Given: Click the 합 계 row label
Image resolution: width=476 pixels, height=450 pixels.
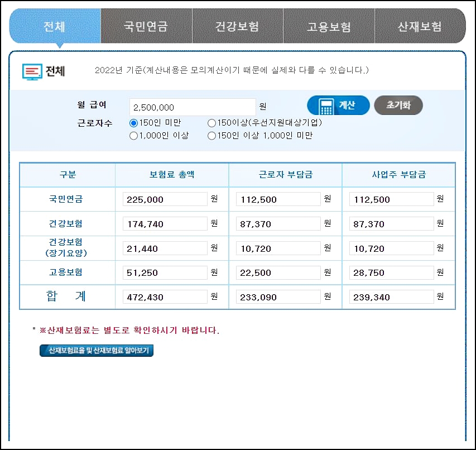Looking at the screenshot, I should click(66, 296).
